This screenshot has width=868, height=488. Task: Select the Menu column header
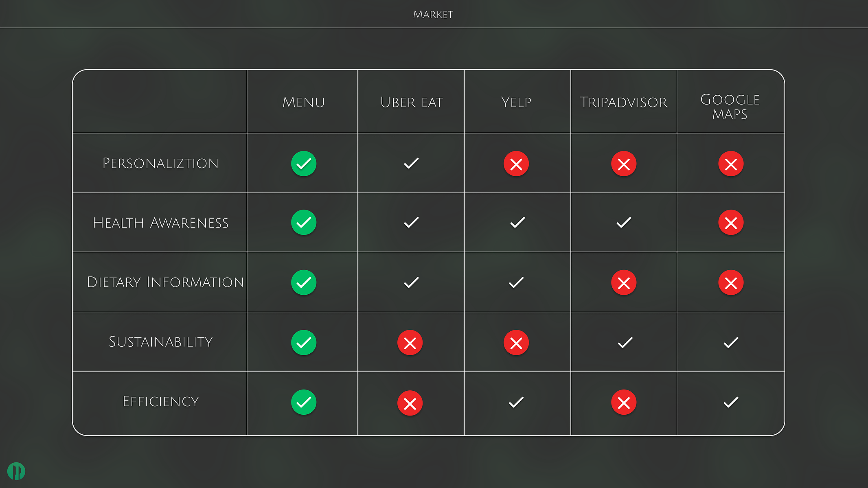304,102
